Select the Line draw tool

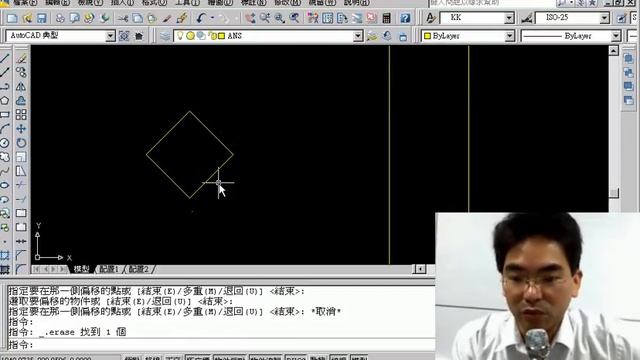point(5,58)
